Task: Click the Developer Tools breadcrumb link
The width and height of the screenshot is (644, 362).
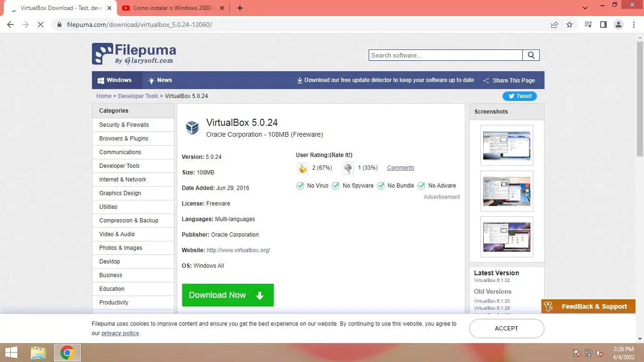Action: [138, 96]
